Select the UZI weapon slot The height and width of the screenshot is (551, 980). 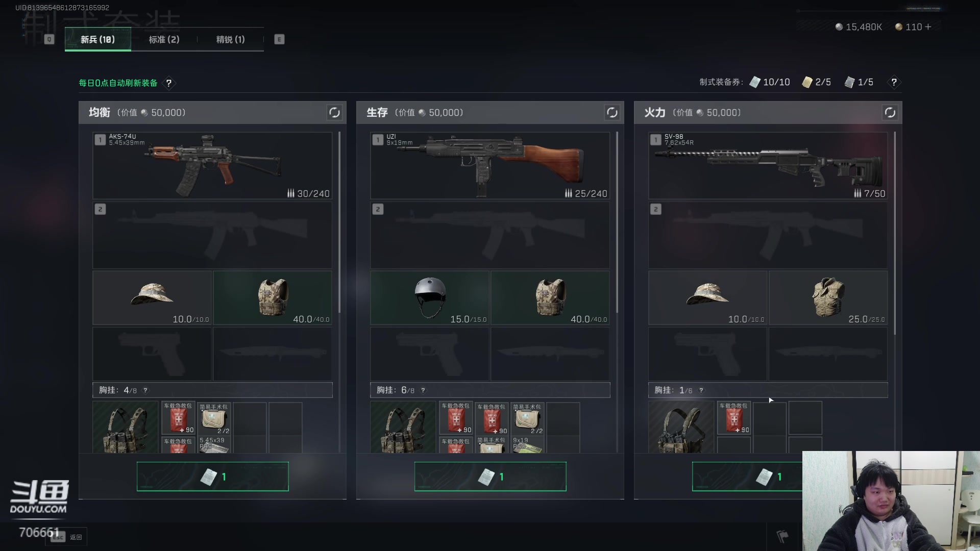point(490,166)
